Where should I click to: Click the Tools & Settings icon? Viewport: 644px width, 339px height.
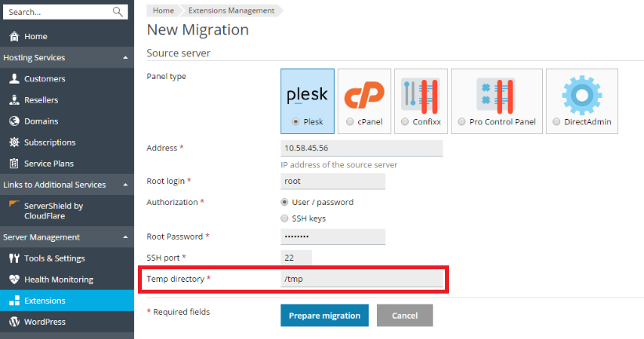(x=13, y=258)
